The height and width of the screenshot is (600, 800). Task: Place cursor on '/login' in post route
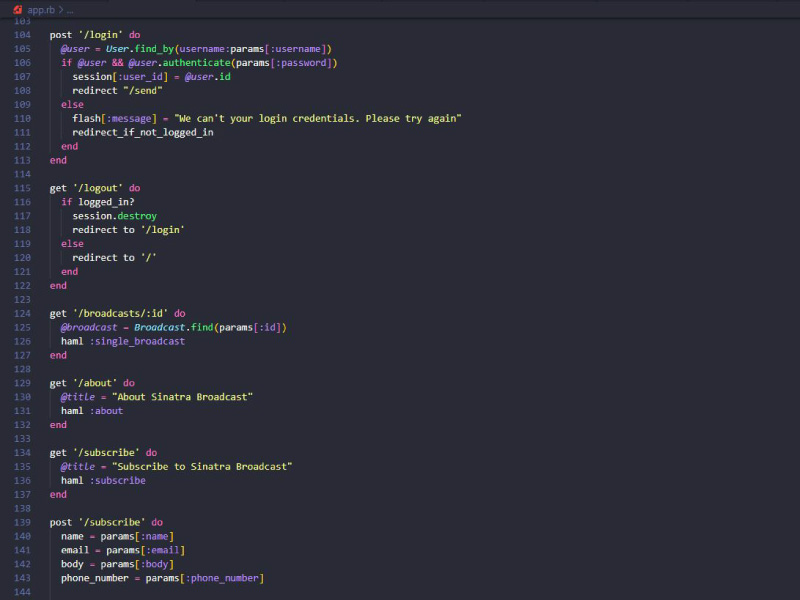point(101,35)
